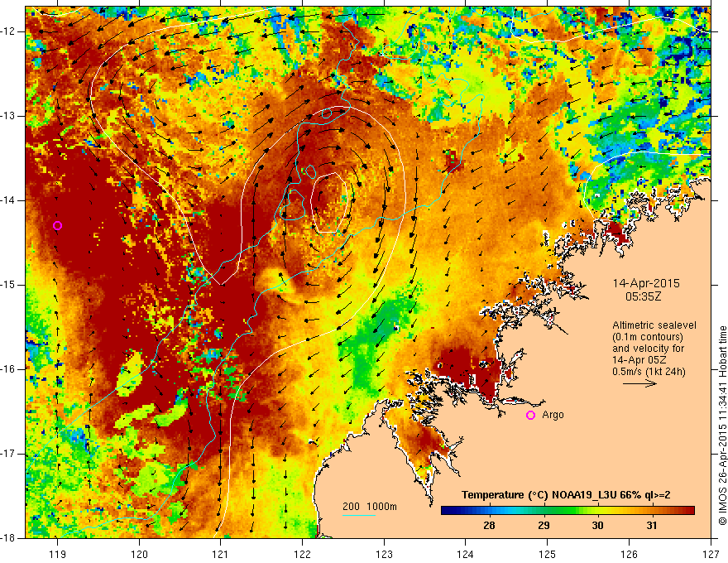Click the colorbar value '28'

tap(489, 526)
